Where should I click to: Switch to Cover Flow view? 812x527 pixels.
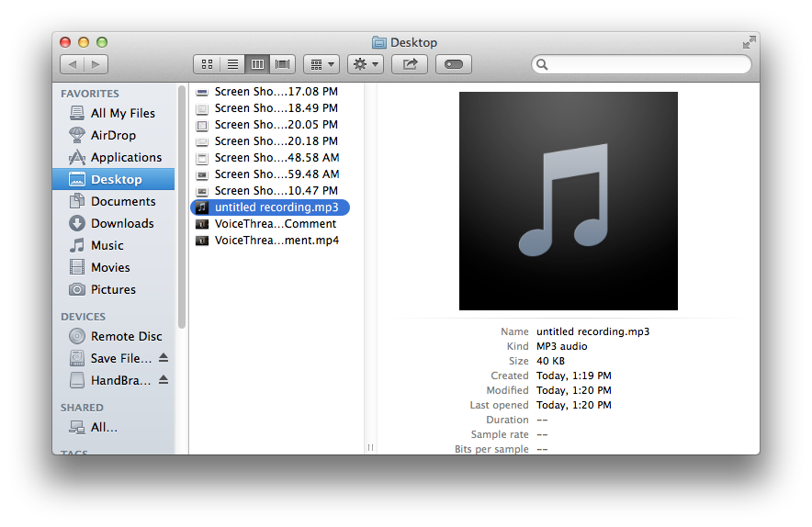pyautogui.click(x=283, y=64)
